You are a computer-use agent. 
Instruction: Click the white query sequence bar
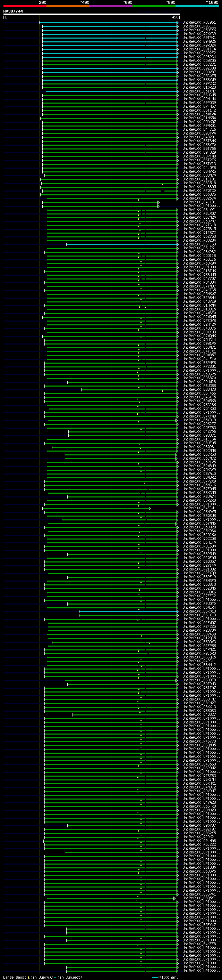(91, 14)
